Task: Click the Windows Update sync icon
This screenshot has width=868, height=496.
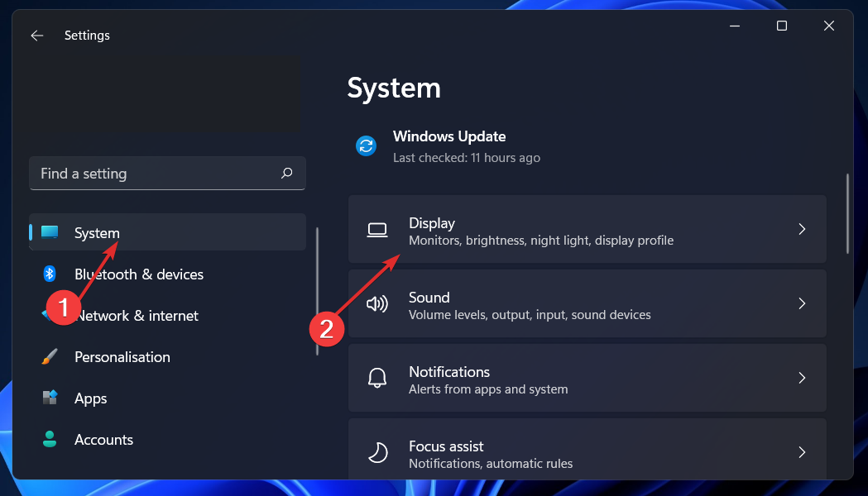Action: tap(366, 146)
